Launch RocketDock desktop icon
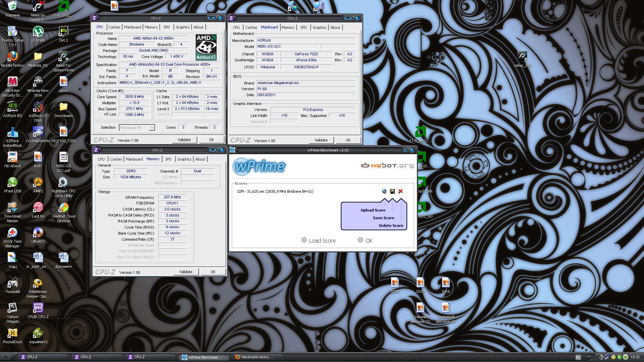Viewport: 644px width, 362px height. 12,336
